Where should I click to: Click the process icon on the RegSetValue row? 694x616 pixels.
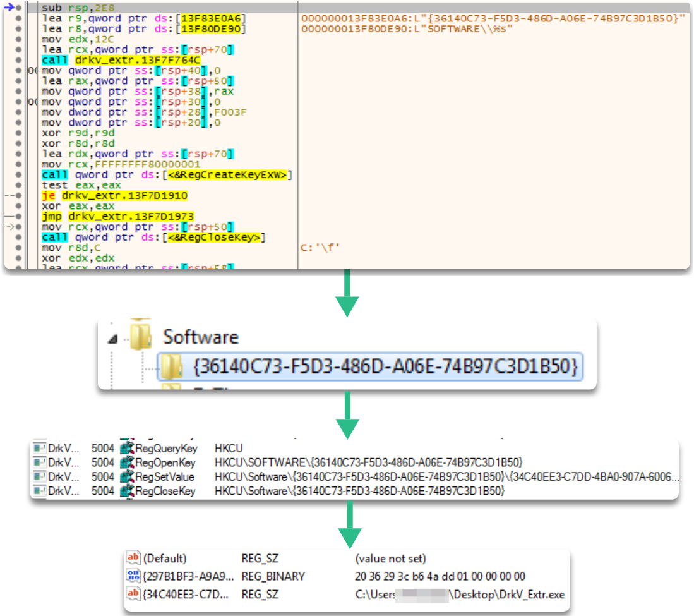(40, 476)
